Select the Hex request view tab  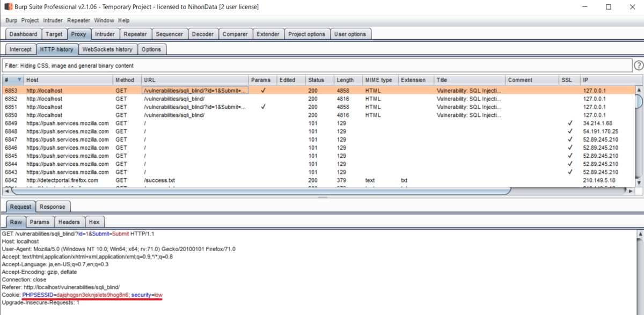click(94, 222)
